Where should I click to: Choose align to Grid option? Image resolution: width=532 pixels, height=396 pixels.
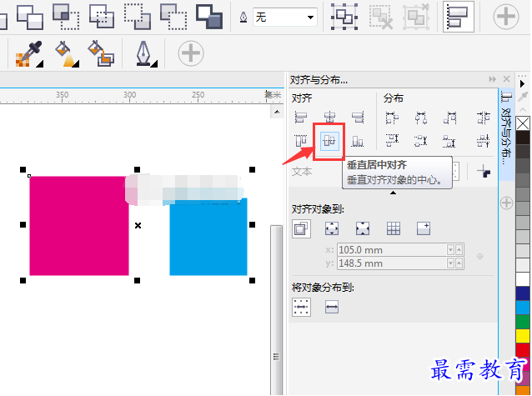pos(394,228)
